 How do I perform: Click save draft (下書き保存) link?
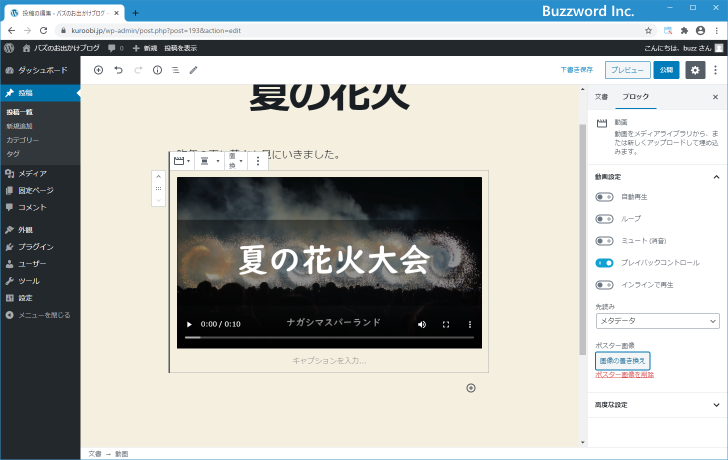click(577, 70)
